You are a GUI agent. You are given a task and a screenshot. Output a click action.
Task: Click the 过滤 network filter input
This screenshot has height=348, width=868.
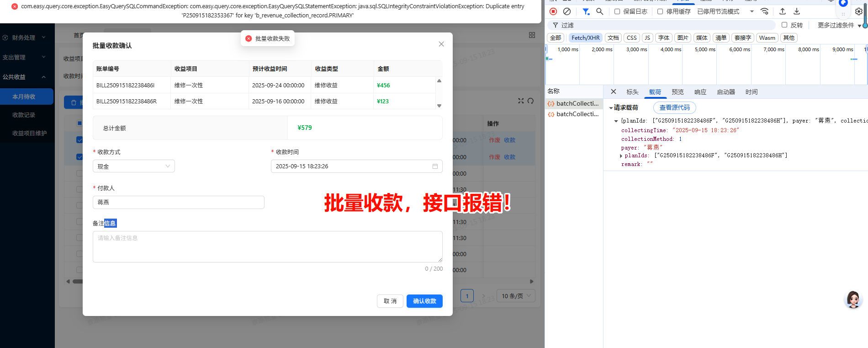(x=661, y=25)
